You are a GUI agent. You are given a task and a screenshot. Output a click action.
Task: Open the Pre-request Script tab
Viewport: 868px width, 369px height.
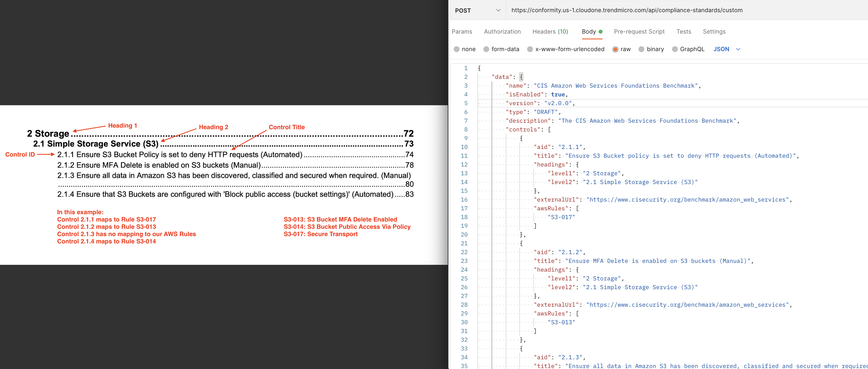tap(639, 31)
